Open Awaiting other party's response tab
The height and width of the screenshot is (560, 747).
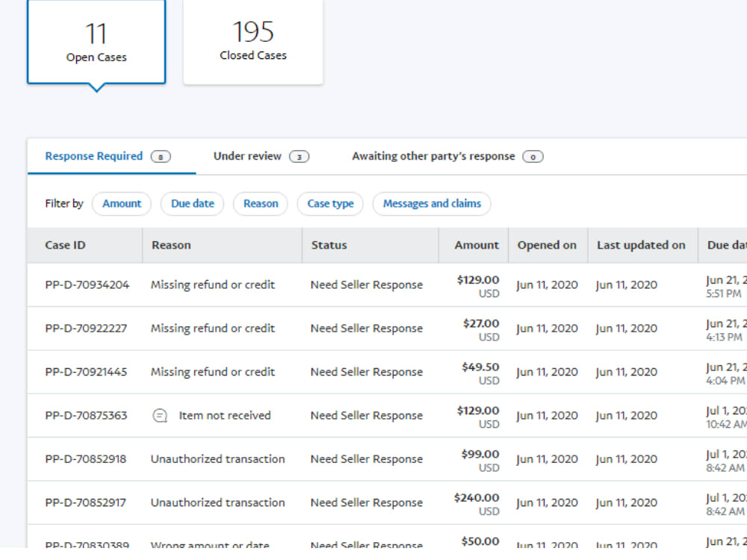pyautogui.click(x=447, y=156)
